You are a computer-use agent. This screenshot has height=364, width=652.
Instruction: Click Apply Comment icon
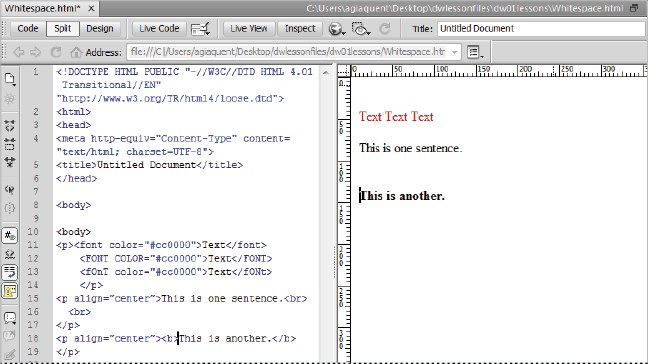point(10,318)
